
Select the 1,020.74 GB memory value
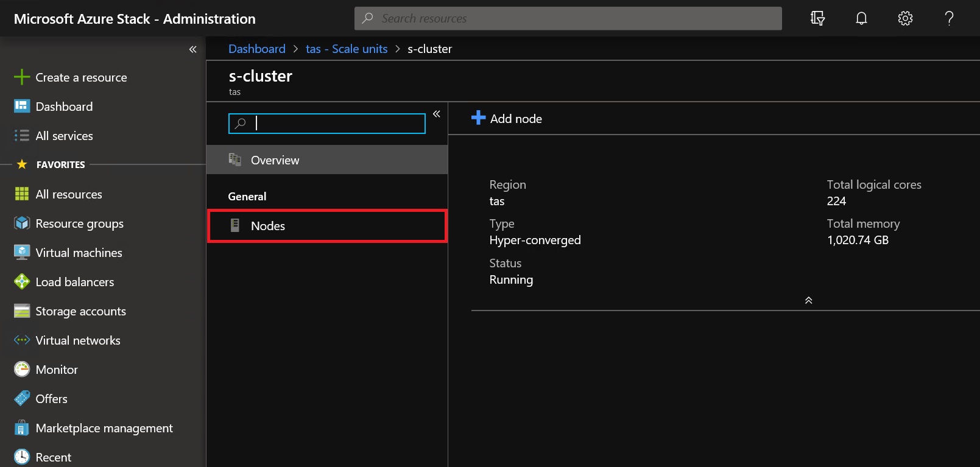click(x=858, y=240)
